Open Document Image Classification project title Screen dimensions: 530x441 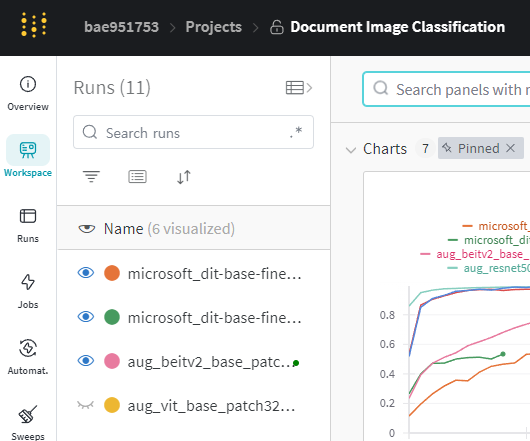(398, 27)
